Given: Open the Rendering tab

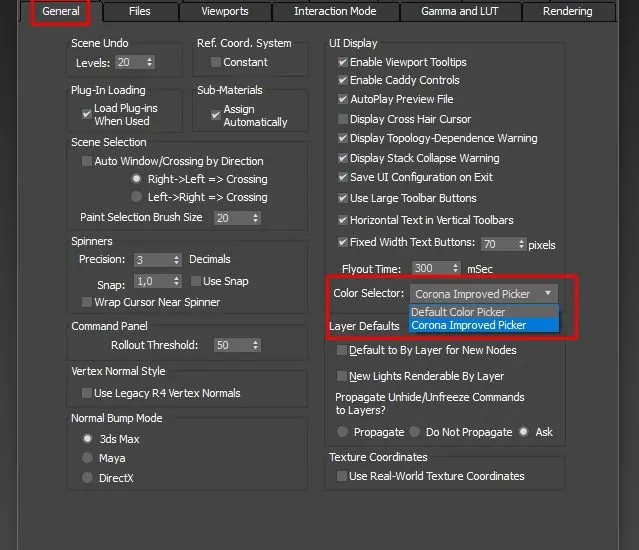Looking at the screenshot, I should (x=567, y=12).
